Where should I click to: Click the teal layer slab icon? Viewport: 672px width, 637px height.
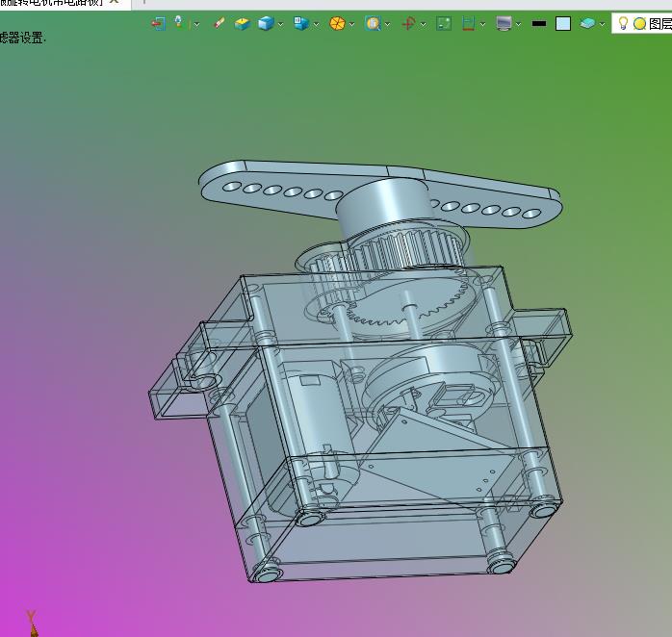coord(587,23)
